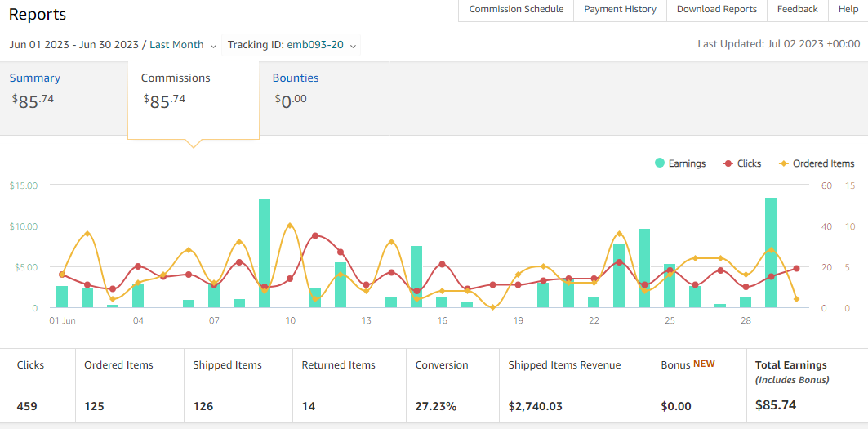This screenshot has width=868, height=429.
Task: Open the Help menu item
Action: [x=848, y=10]
